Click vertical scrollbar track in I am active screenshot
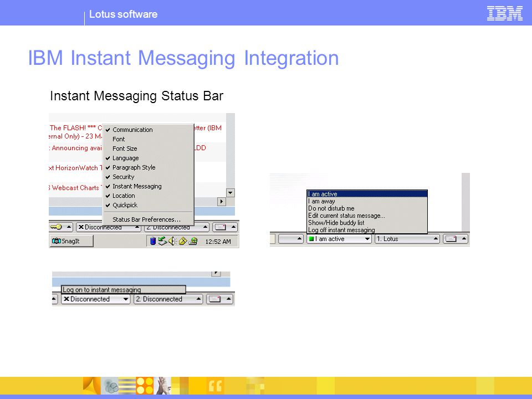This screenshot has width=532, height=399. (x=465, y=202)
